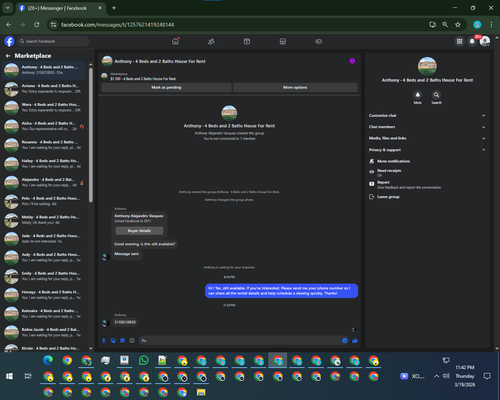Viewport: 500px width, 400px height.
Task: Open the $1,100 Marketplace listing link
Action: coord(143,79)
